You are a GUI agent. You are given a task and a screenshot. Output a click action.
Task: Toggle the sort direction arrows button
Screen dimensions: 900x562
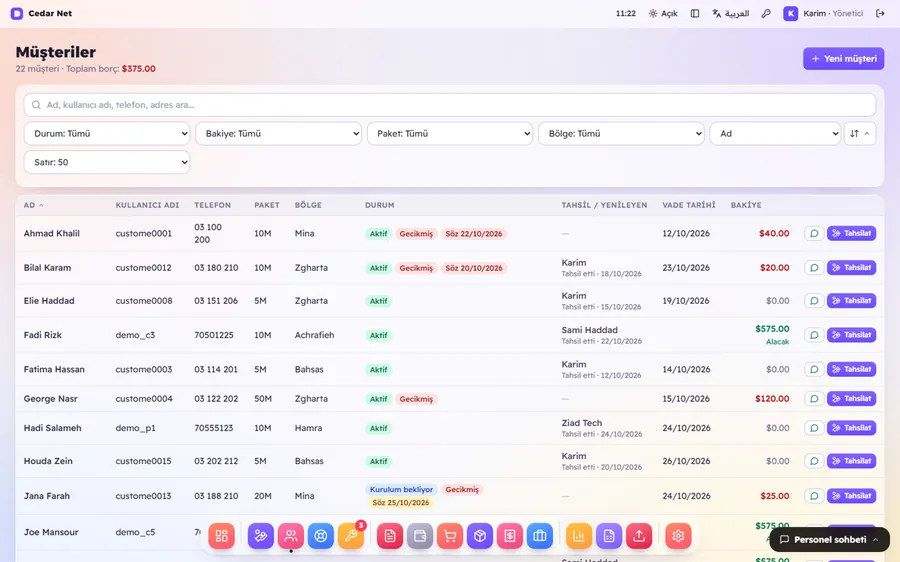pos(859,134)
